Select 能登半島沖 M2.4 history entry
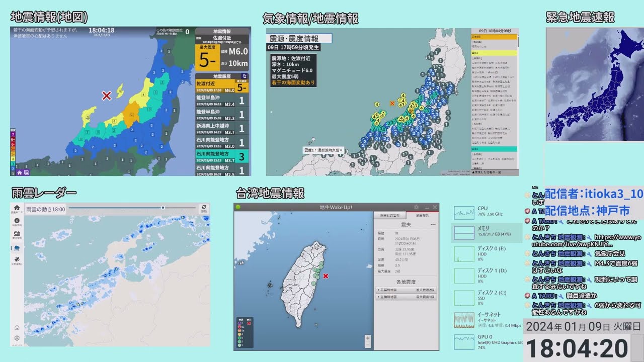 click(222, 101)
